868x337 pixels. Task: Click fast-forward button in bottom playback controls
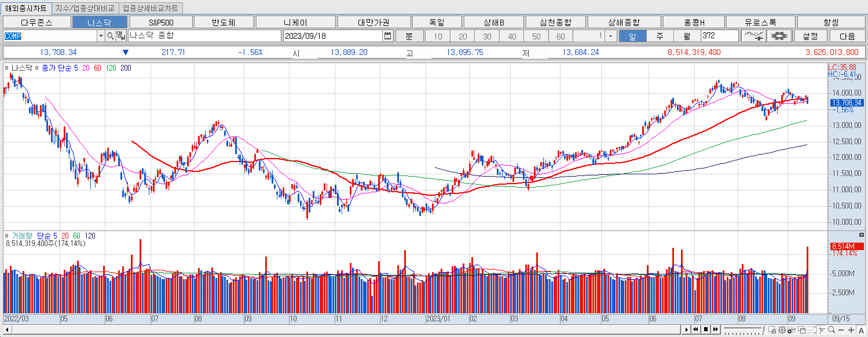coord(716,329)
